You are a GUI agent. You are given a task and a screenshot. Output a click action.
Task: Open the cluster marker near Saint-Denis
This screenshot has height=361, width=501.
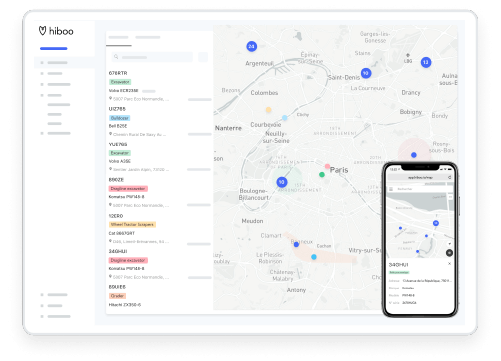(x=366, y=73)
